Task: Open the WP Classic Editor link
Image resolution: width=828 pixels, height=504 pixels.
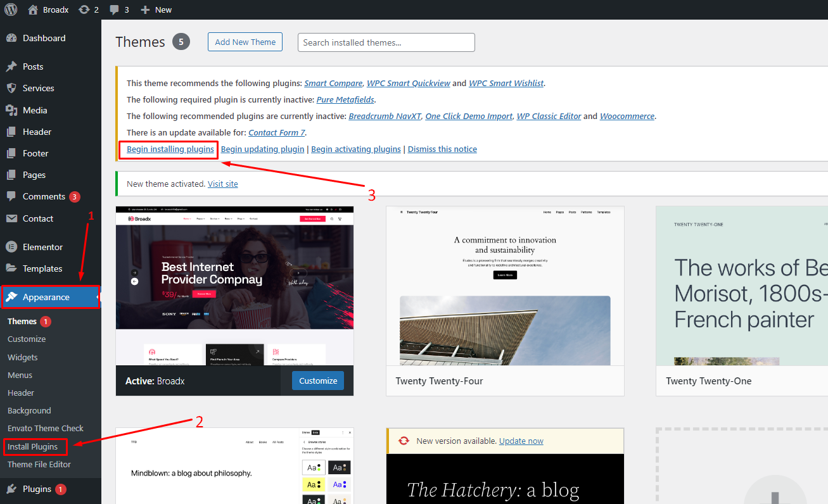Action: tap(549, 116)
